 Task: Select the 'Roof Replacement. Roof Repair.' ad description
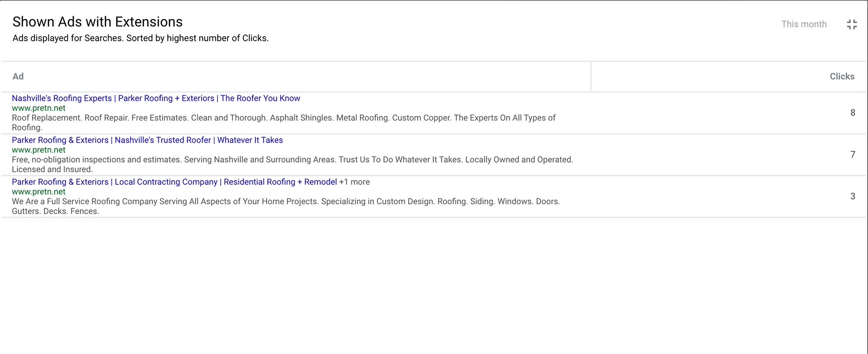283,123
